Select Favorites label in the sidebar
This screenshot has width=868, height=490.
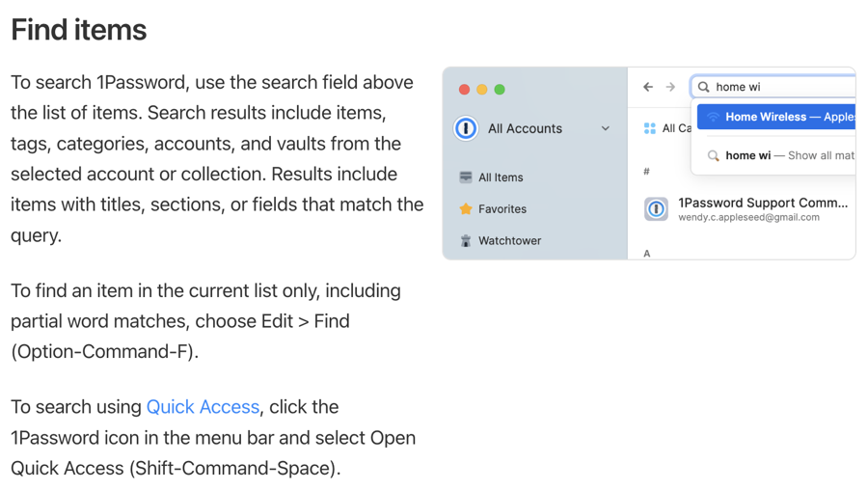502,208
